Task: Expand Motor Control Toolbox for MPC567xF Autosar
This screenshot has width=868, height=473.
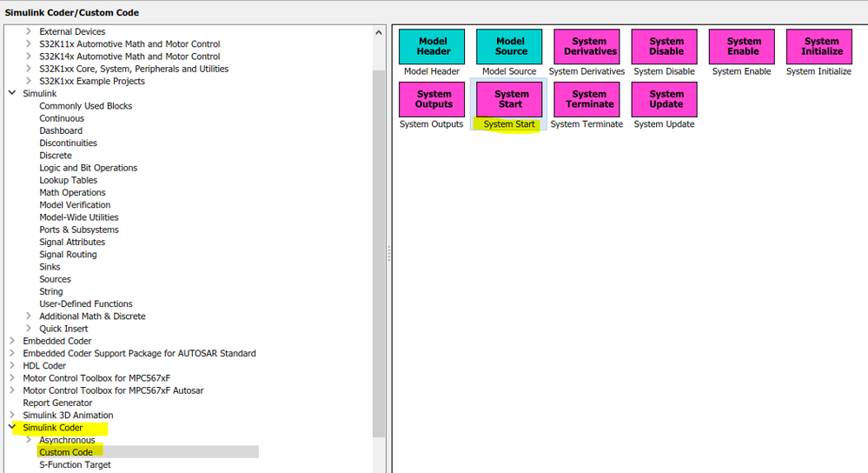Action: 12,390
